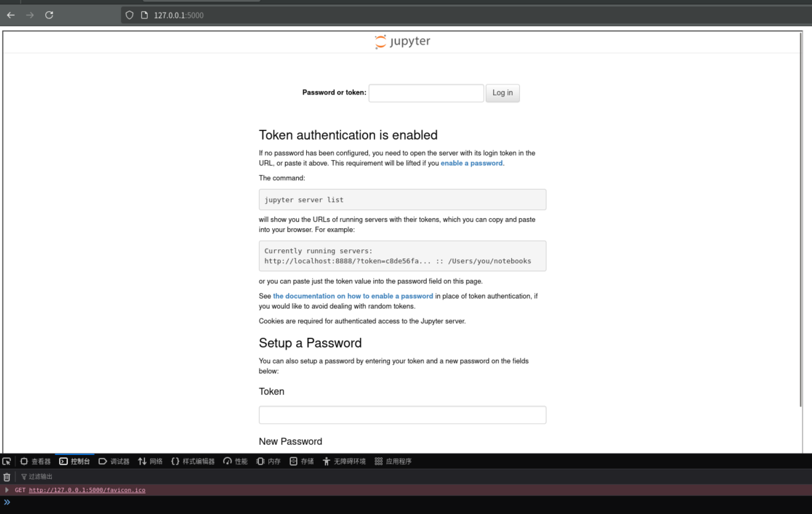This screenshot has height=514, width=812.
Task: Open the documentation on enabling a password link
Action: click(353, 296)
